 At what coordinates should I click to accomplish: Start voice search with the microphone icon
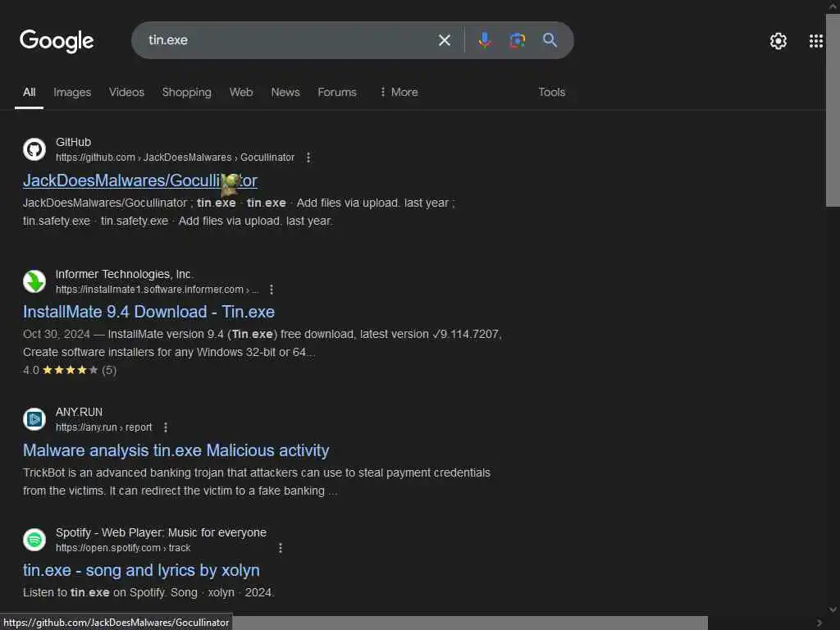pyautogui.click(x=484, y=40)
